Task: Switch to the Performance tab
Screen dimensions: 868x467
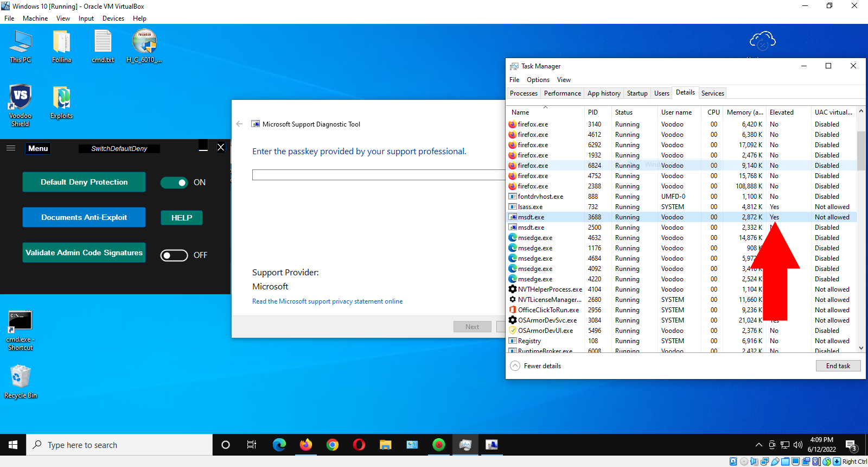Action: [562, 93]
